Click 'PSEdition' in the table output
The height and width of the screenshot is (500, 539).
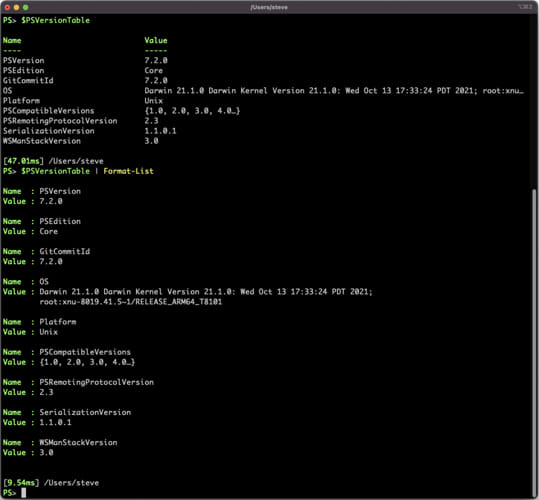point(24,70)
